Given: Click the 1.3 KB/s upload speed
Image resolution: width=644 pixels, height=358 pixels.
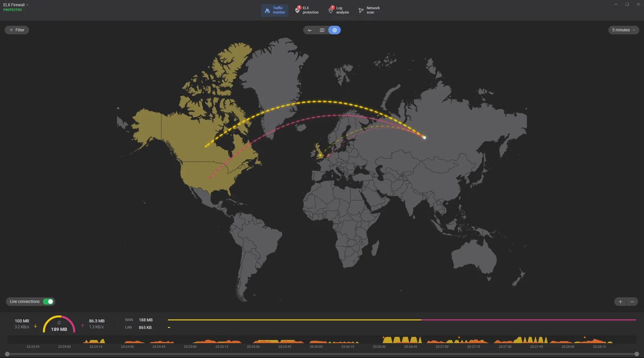Looking at the screenshot, I should click(x=96, y=327).
